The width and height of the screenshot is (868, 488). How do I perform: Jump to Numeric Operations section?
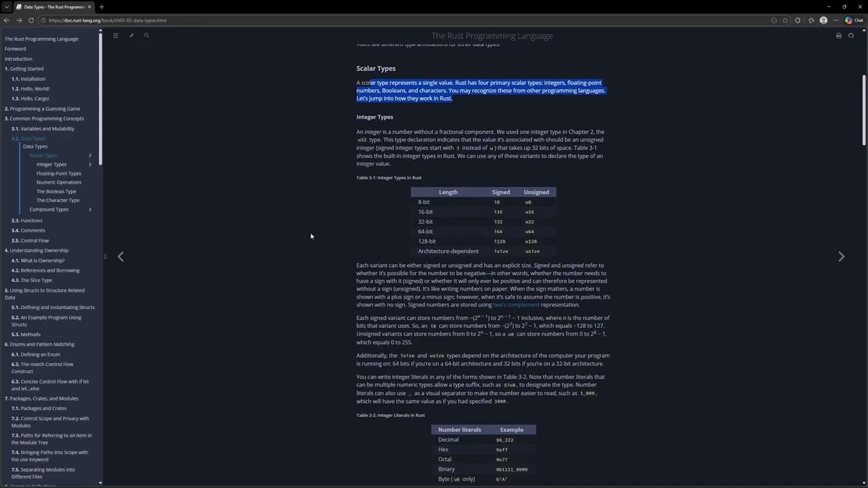(x=59, y=182)
